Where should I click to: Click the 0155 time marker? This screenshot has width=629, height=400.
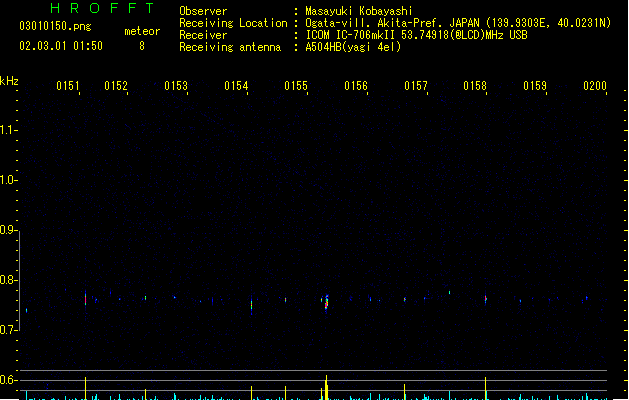(x=296, y=86)
